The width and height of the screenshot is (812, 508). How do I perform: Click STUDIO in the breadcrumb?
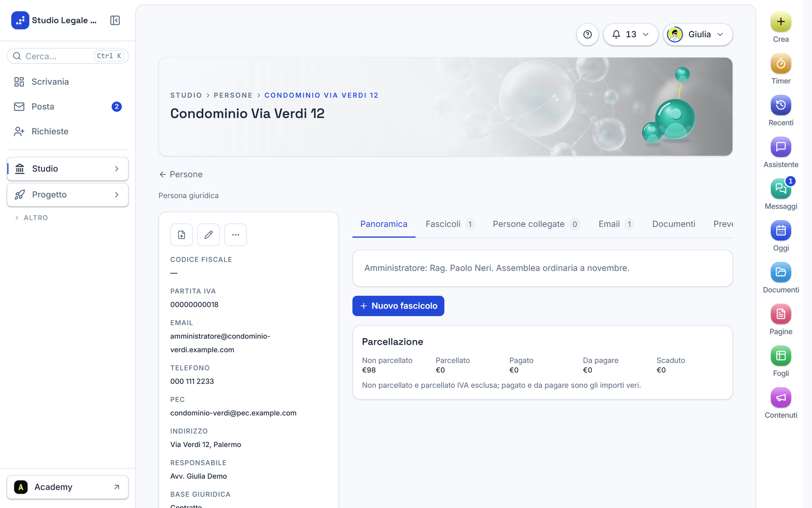coord(186,96)
